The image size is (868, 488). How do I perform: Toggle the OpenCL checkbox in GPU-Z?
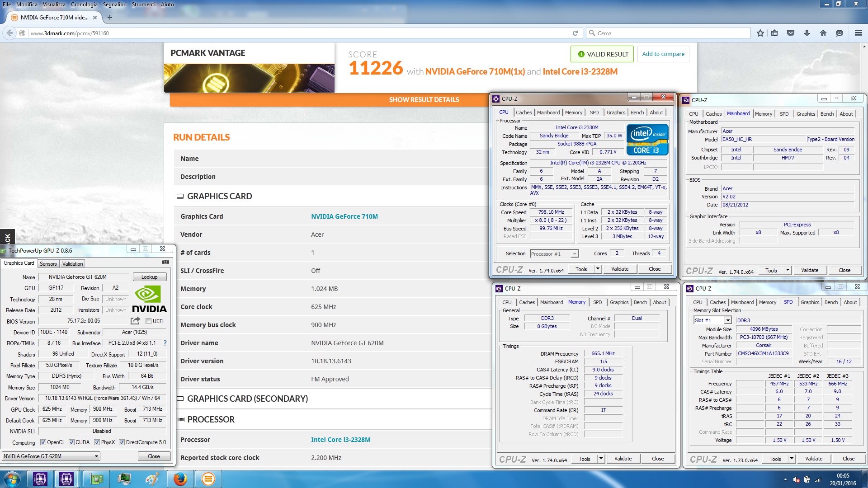point(43,442)
